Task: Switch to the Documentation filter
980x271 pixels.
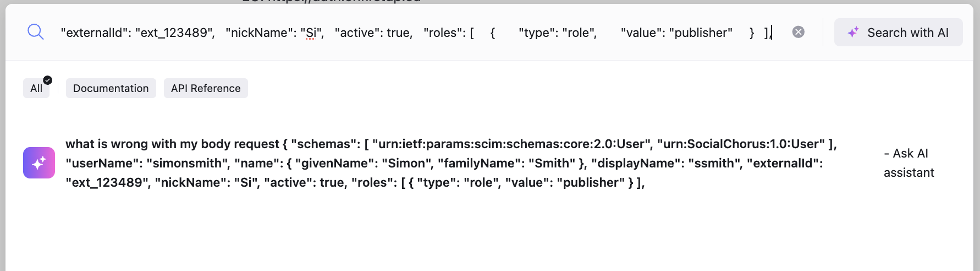Action: click(x=111, y=89)
